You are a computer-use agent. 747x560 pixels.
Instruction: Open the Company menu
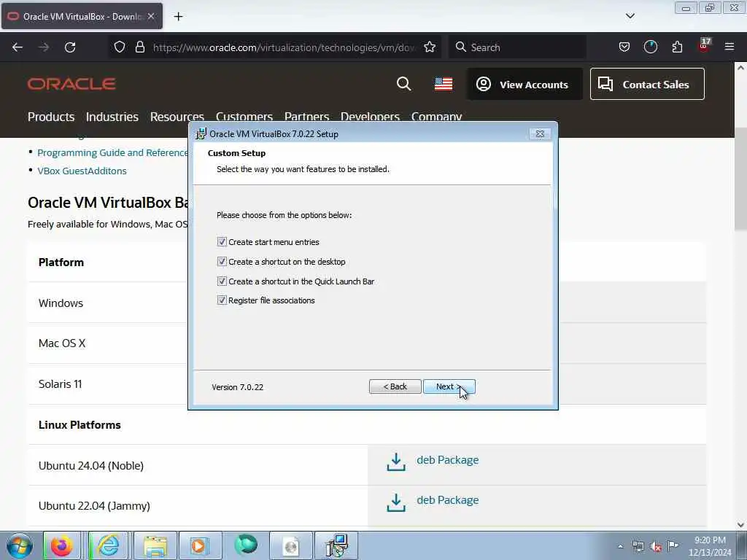(x=436, y=117)
